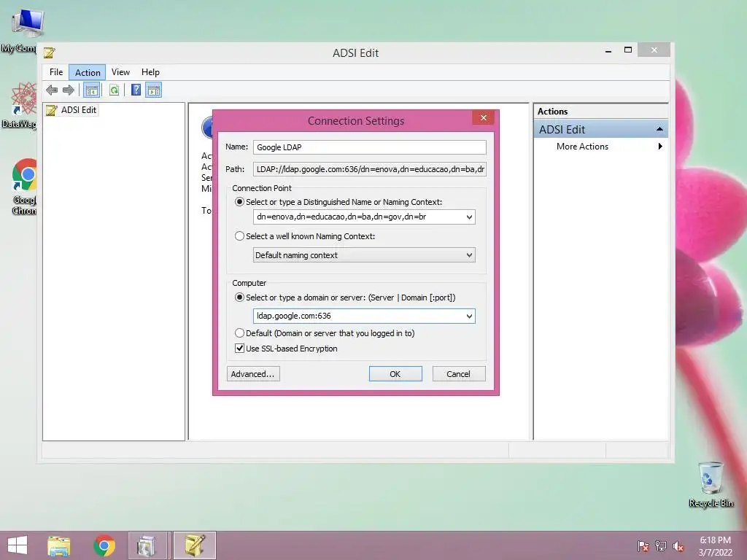Select the ADSI Edit tree root node
The width and height of the screenshot is (747, 560).
[x=71, y=110]
